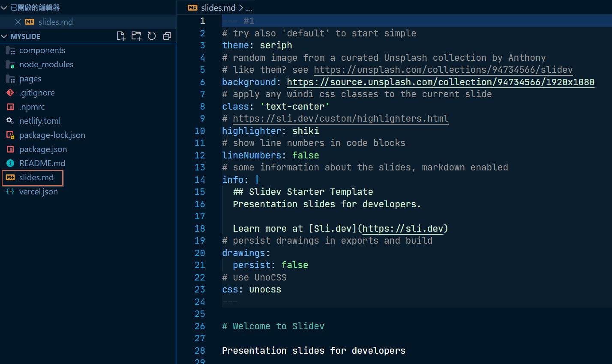This screenshot has width=612, height=364.
Task: Click the New Folder icon in explorer
Action: [x=136, y=36]
